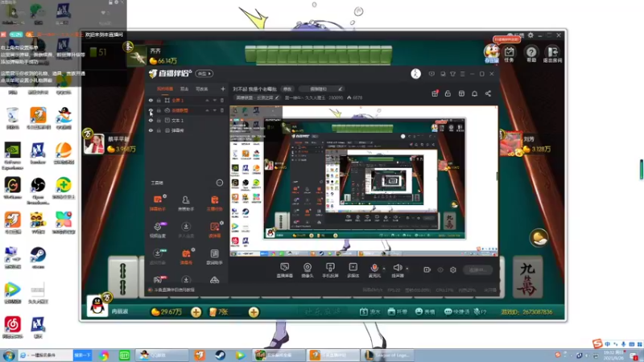Start recording with the camcorder icon
Image resolution: width=644 pixels, height=362 pixels.
point(427,269)
